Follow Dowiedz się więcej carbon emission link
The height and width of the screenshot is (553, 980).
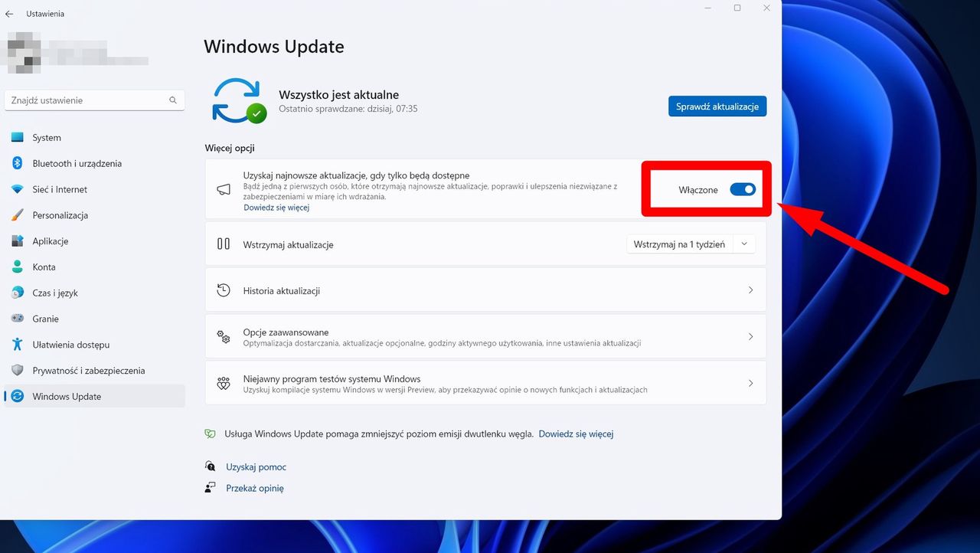click(576, 434)
